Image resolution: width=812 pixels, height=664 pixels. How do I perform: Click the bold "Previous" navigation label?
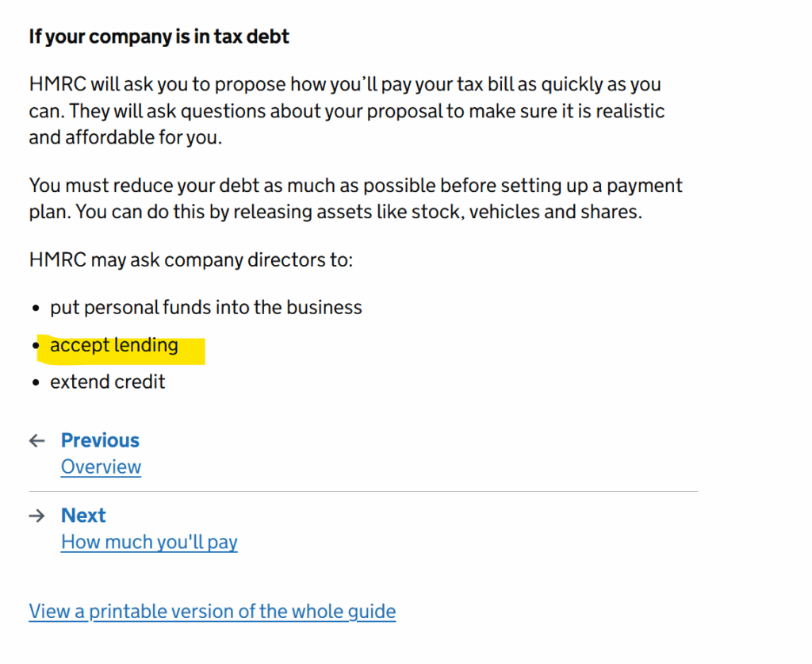(x=100, y=440)
